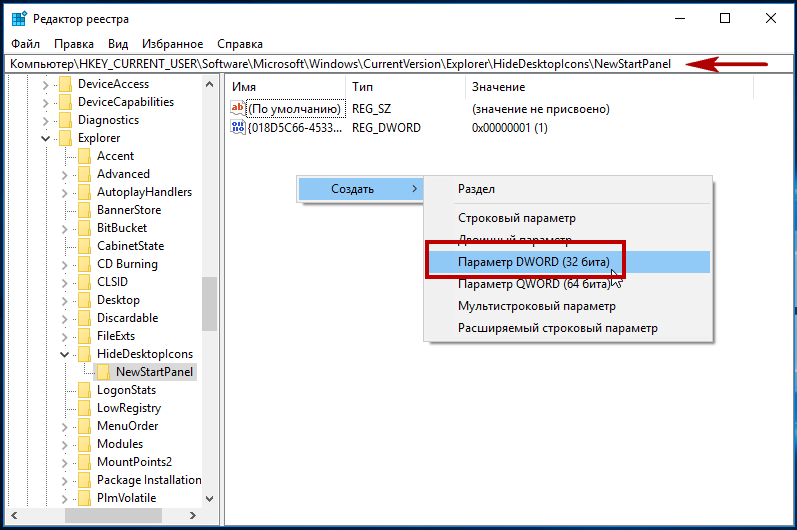This screenshot has height=530, width=797.
Task: Click the tree scroll up arrow
Action: pos(209,84)
